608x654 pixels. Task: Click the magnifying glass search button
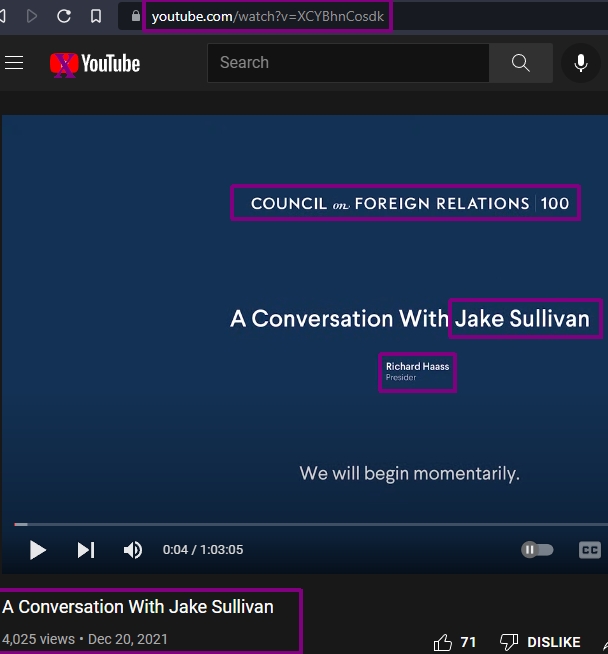point(521,63)
